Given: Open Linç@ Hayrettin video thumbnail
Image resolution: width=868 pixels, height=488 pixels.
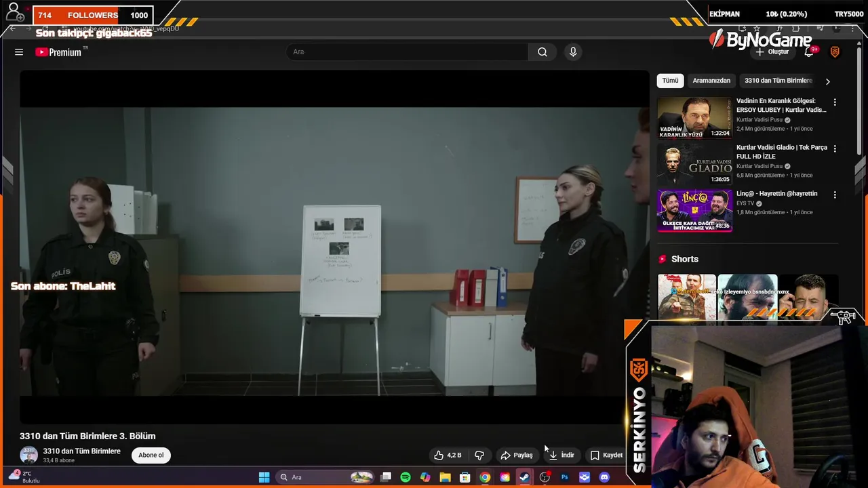Looking at the screenshot, I should pos(694,211).
